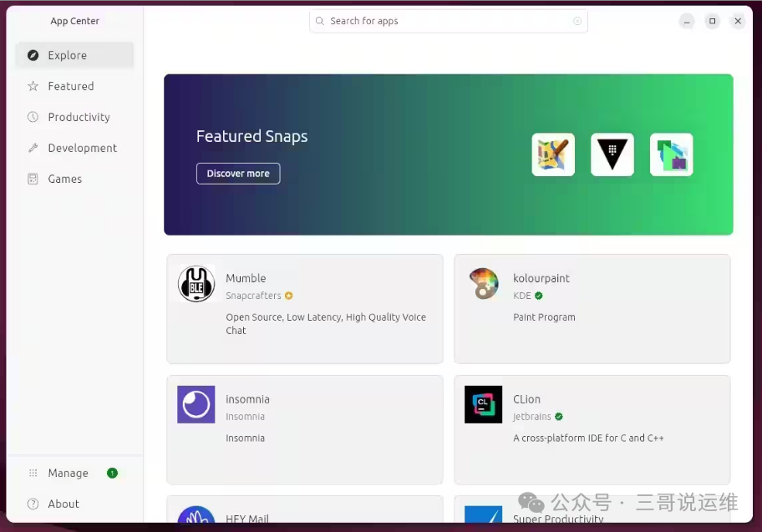Go to Featured category
Viewport: 762px width, 532px height.
click(x=74, y=87)
